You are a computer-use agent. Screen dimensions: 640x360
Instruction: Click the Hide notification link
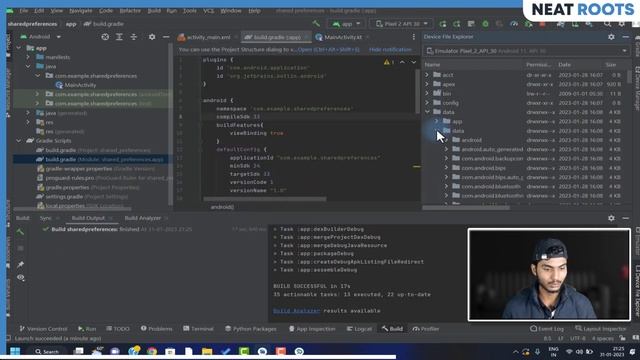click(x=390, y=49)
